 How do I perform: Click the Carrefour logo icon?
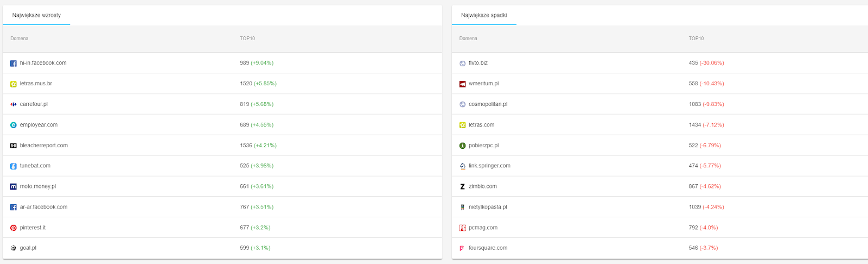pos(14,104)
